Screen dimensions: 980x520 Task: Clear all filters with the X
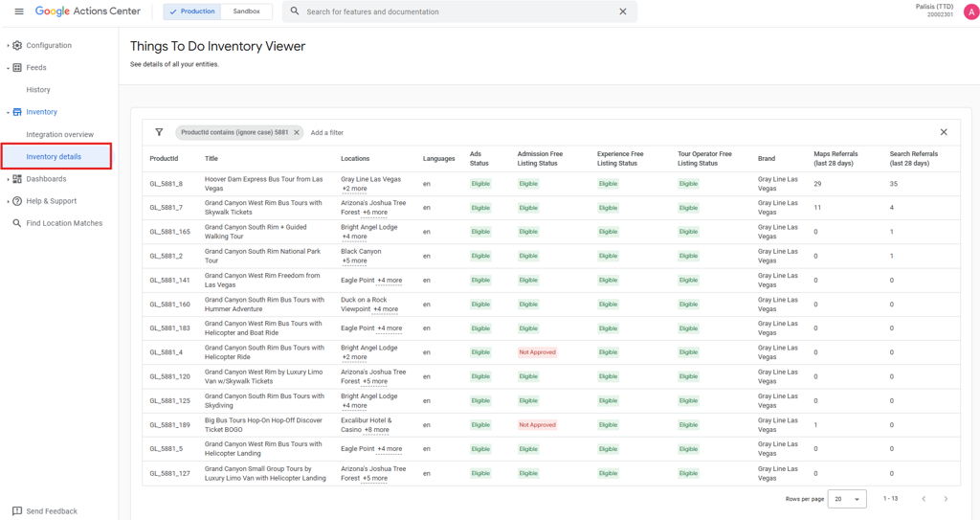944,132
